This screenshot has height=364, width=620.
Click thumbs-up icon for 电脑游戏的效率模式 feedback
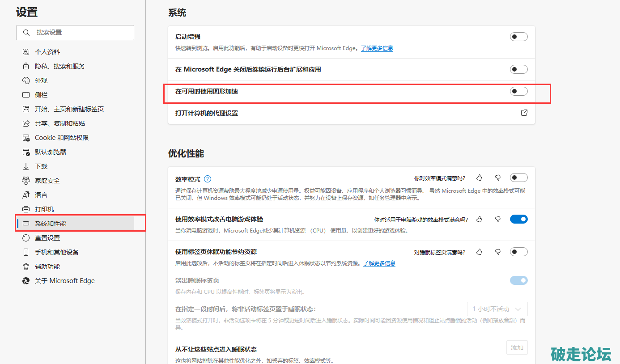coord(480,220)
